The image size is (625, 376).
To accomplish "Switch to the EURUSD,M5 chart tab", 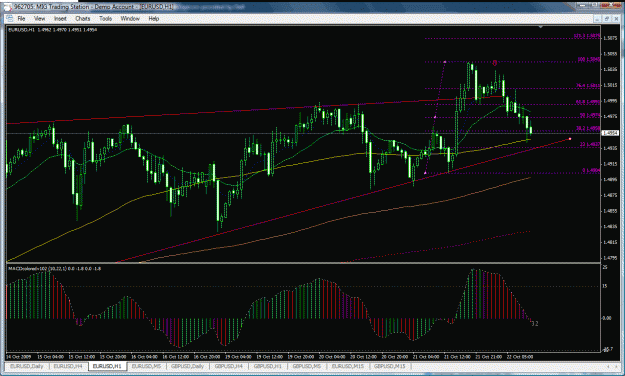I will (146, 366).
